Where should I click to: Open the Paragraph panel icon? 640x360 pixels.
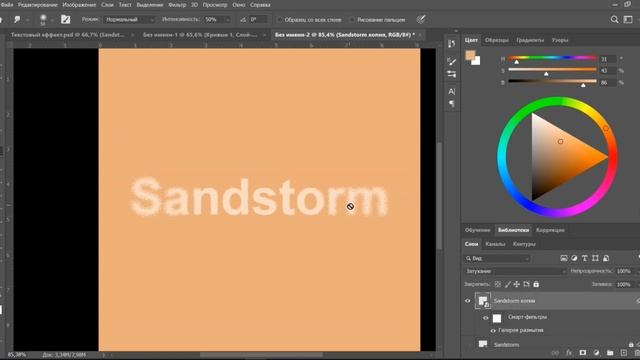451,104
